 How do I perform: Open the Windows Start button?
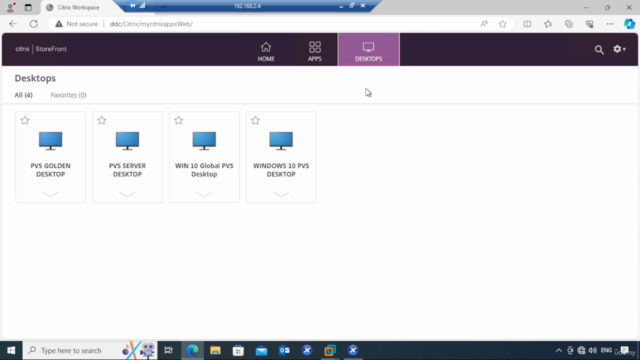(x=11, y=350)
